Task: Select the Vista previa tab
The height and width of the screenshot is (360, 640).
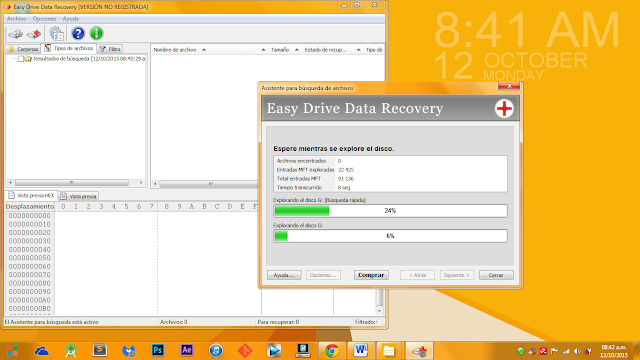Action: pos(78,196)
